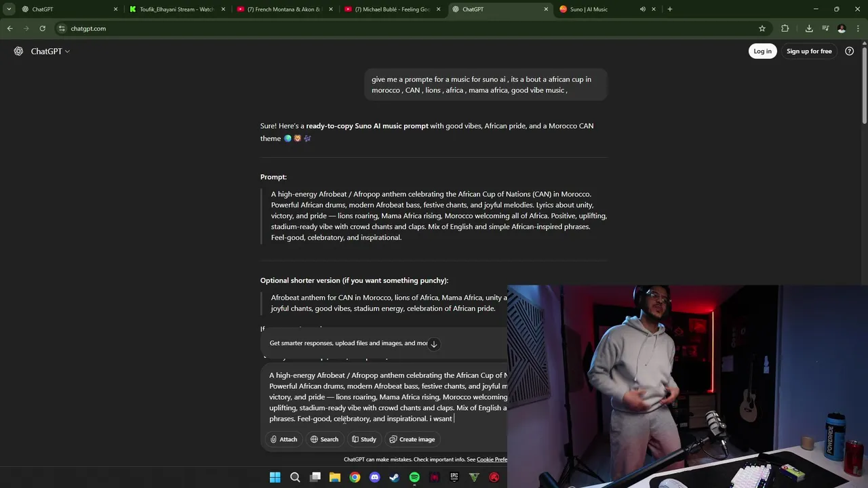Open a new browser tab
868x488 pixels.
coord(670,9)
